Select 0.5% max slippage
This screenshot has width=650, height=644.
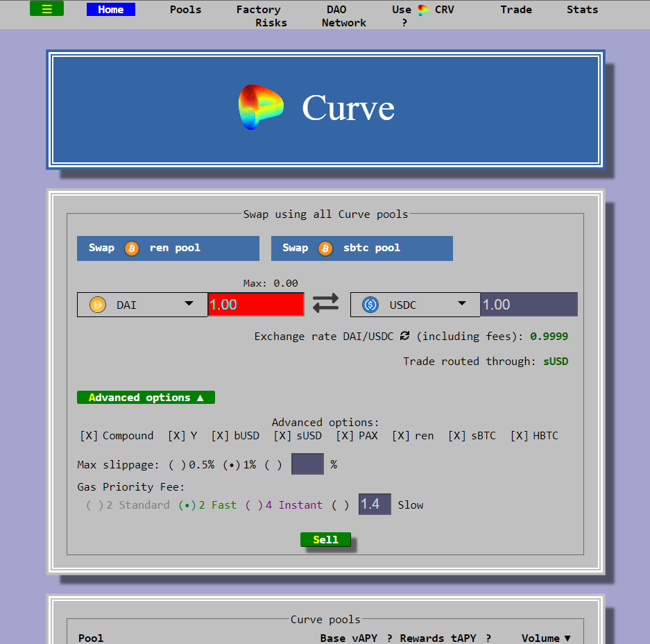pos(177,465)
